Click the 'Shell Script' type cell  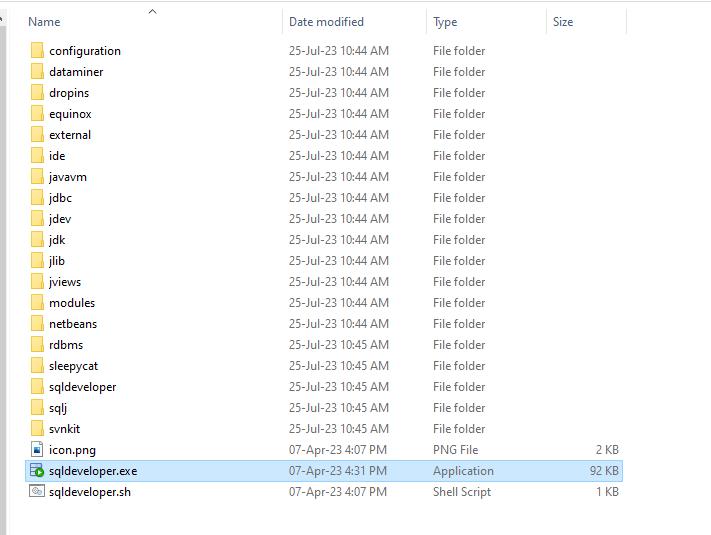(462, 492)
